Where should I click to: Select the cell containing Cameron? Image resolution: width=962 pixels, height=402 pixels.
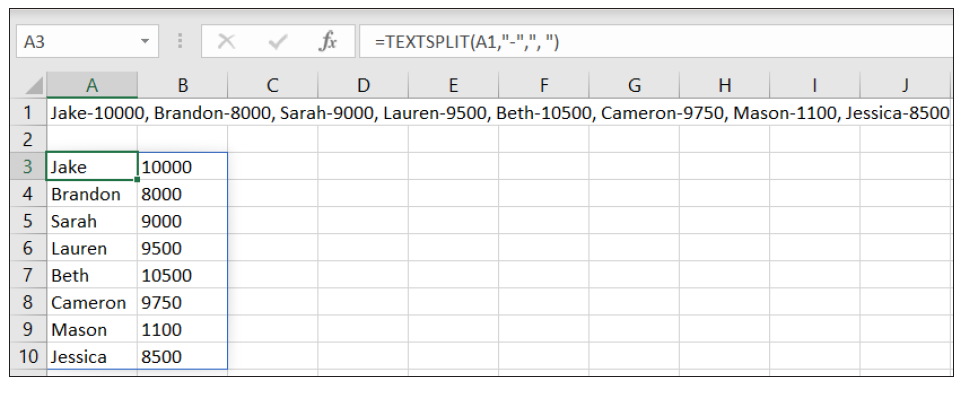pyautogui.click(x=91, y=302)
